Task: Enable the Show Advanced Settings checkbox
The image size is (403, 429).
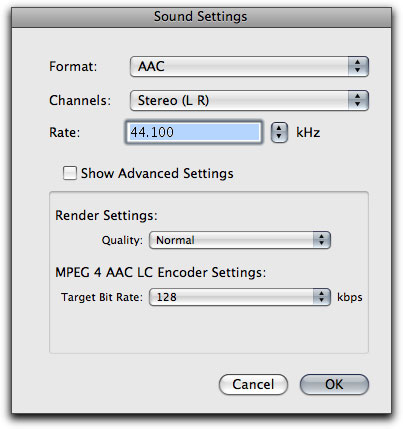Action: click(70, 173)
